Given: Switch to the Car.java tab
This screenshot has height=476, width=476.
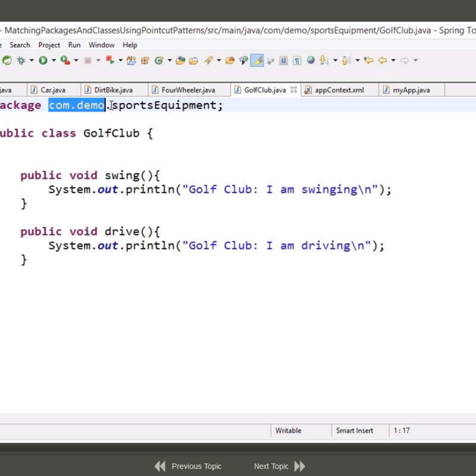Looking at the screenshot, I should click(54, 90).
